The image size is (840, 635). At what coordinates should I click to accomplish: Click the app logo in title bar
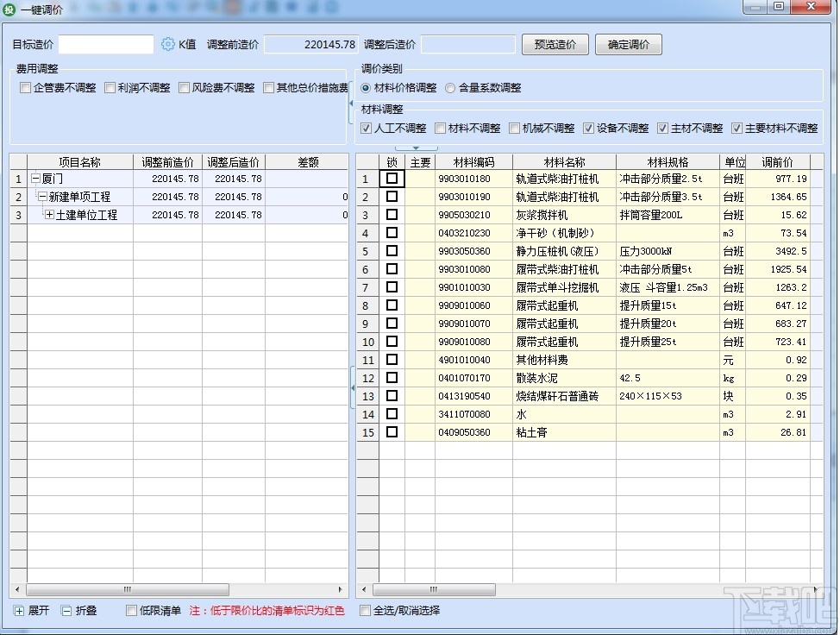coord(9,9)
